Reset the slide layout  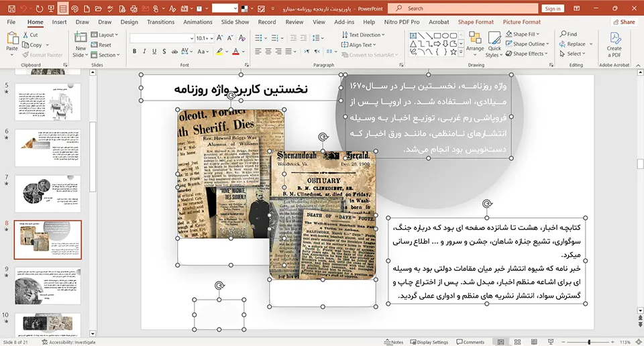click(101, 45)
